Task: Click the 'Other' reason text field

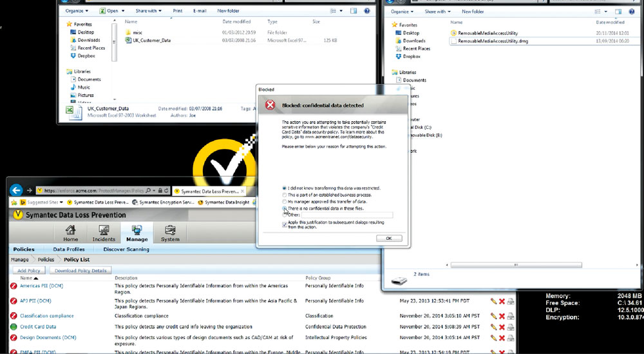Action: pyautogui.click(x=347, y=215)
